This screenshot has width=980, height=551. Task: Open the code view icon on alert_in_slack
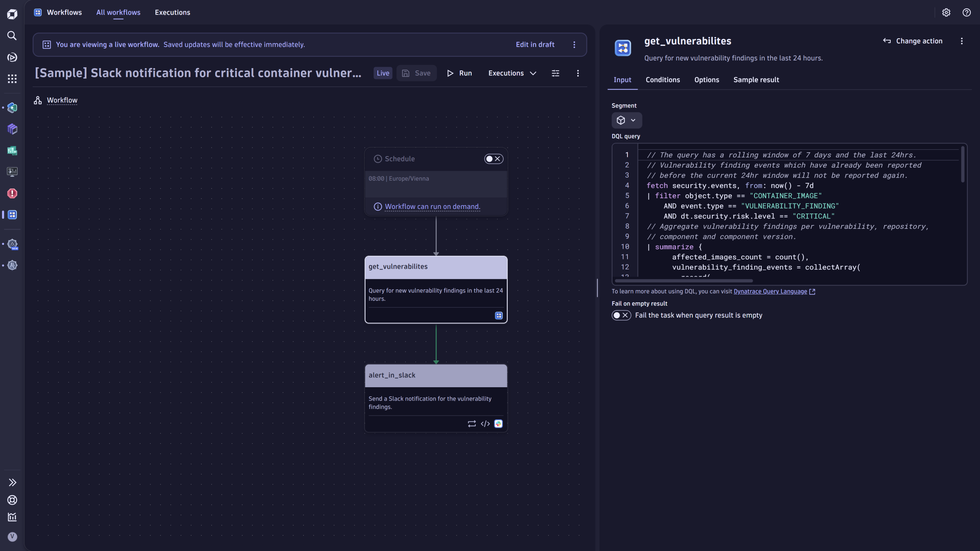485,424
